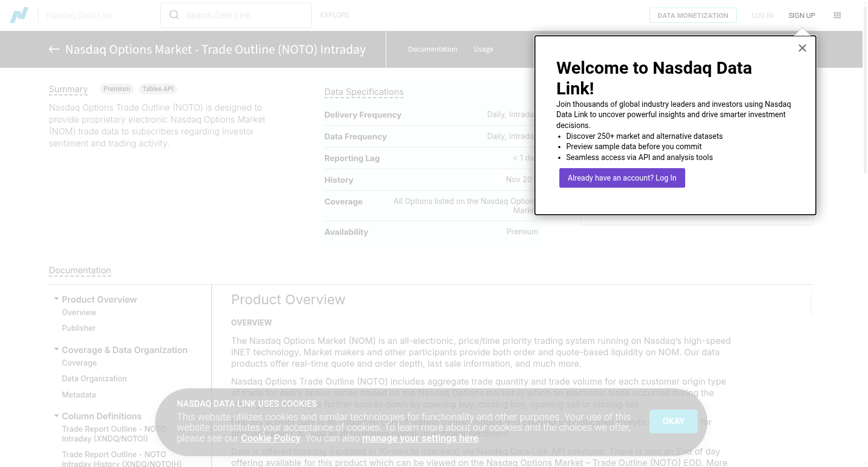The width and height of the screenshot is (868, 467).
Task: Select Metadata in the documentation sidebar
Action: point(79,395)
